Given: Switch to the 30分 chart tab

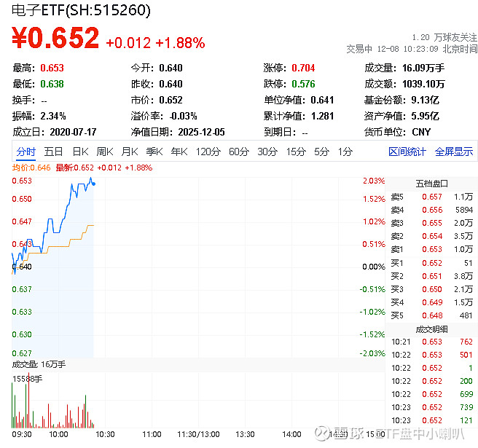Looking at the screenshot, I should pyautogui.click(x=267, y=152).
